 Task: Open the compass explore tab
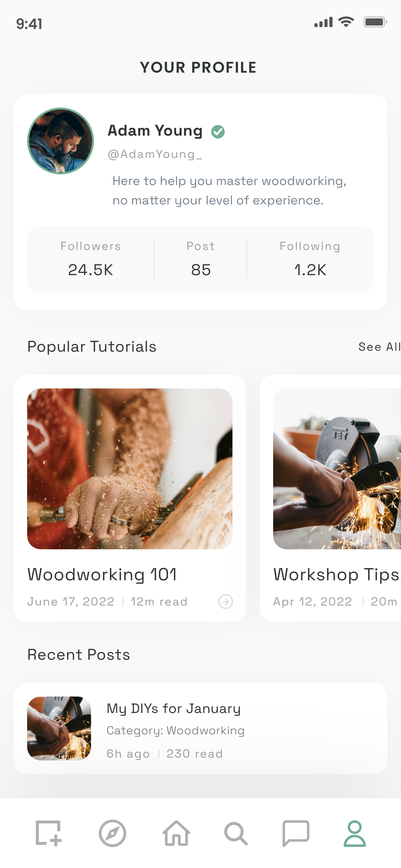tap(112, 833)
